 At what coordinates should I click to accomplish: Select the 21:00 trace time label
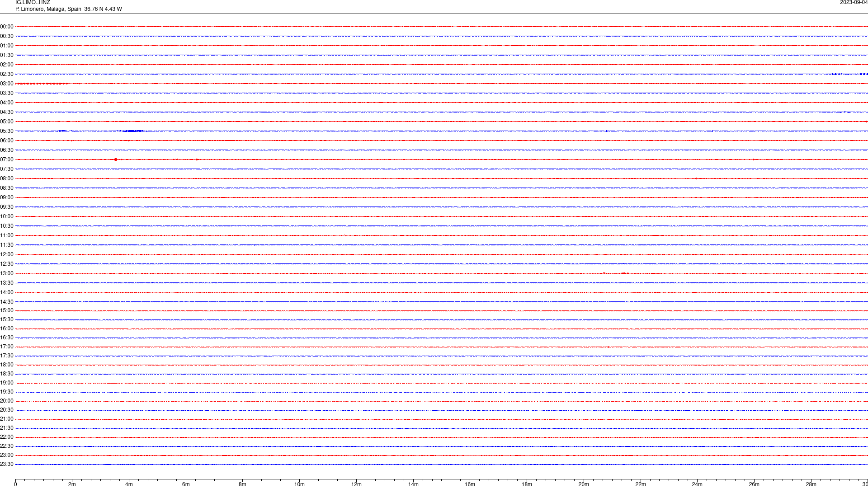pyautogui.click(x=7, y=419)
